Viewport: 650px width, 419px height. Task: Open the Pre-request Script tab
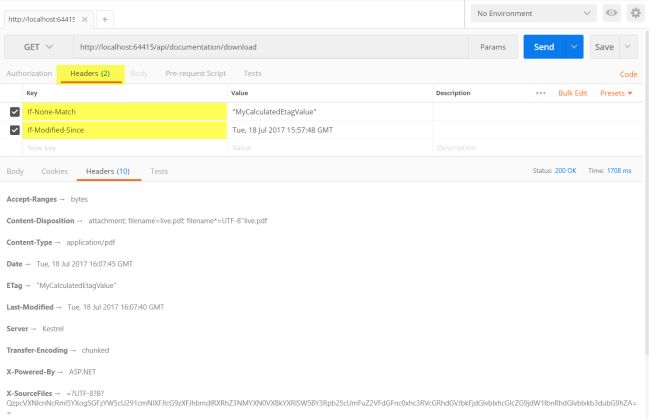click(196, 74)
